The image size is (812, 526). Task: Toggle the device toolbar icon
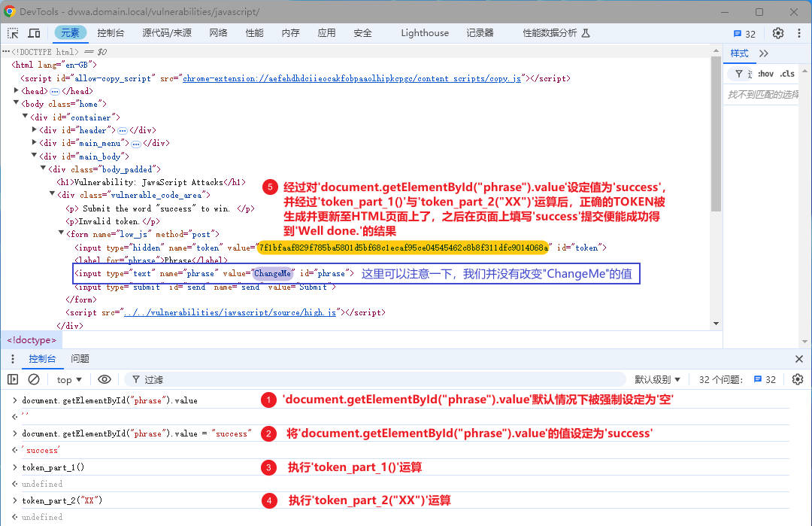[x=34, y=33]
